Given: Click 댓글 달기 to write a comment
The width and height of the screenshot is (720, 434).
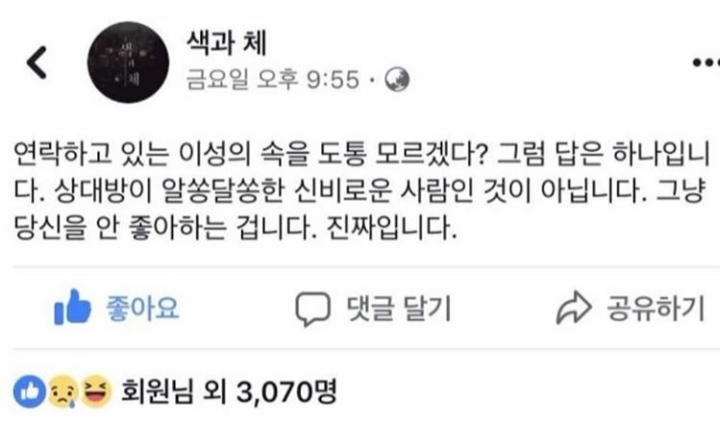Looking at the screenshot, I should click(x=399, y=308).
